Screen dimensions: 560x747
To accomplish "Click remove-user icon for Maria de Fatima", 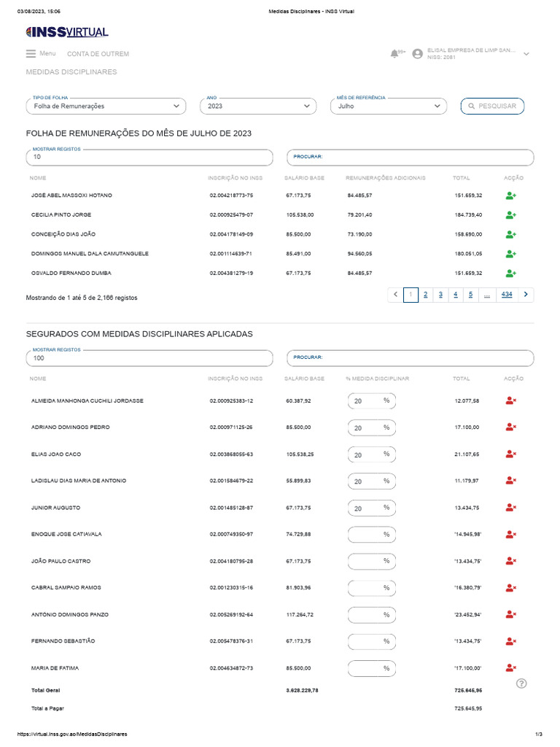I will coord(510,668).
